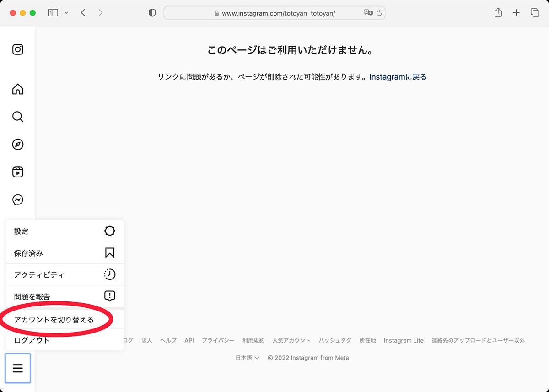
Task: Click the activity clock icon
Action: (x=110, y=274)
